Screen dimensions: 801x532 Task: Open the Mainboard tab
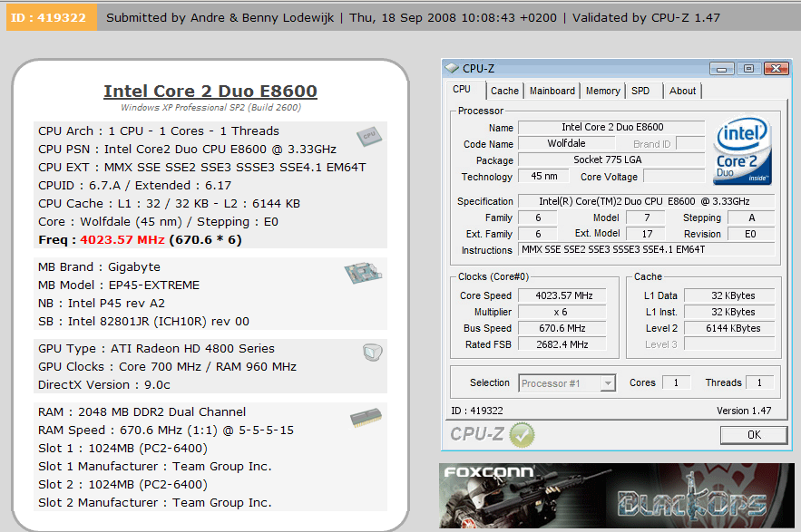point(552,91)
